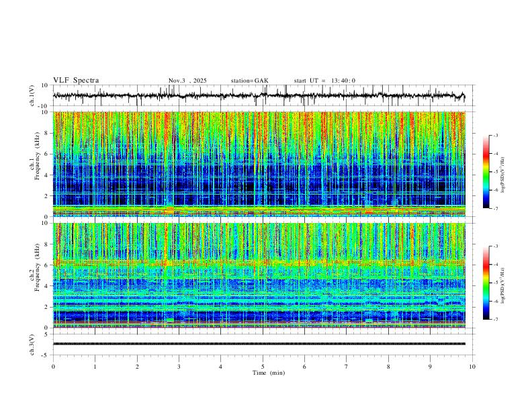Click the "-5" tick on ch.2 colorbar
This screenshot has width=532, height=411.
[495, 283]
